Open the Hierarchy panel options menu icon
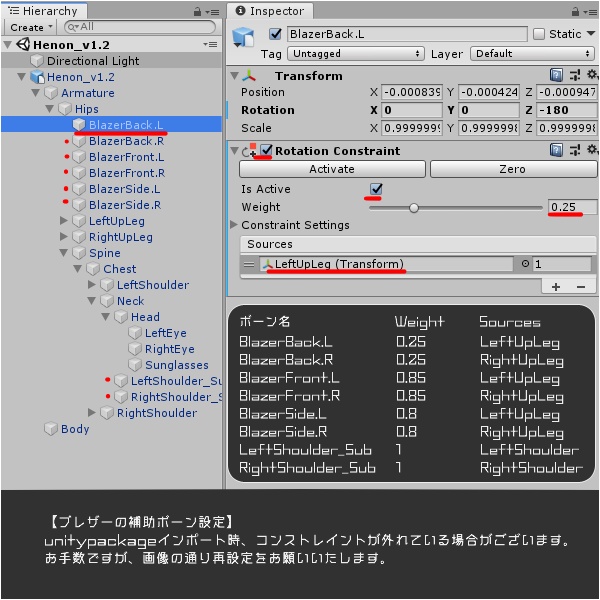 (x=212, y=12)
